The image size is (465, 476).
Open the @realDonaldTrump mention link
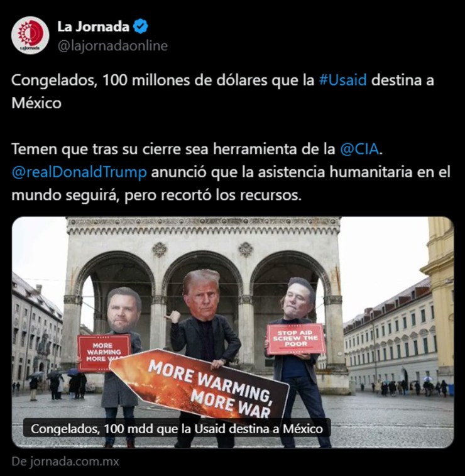(x=79, y=172)
